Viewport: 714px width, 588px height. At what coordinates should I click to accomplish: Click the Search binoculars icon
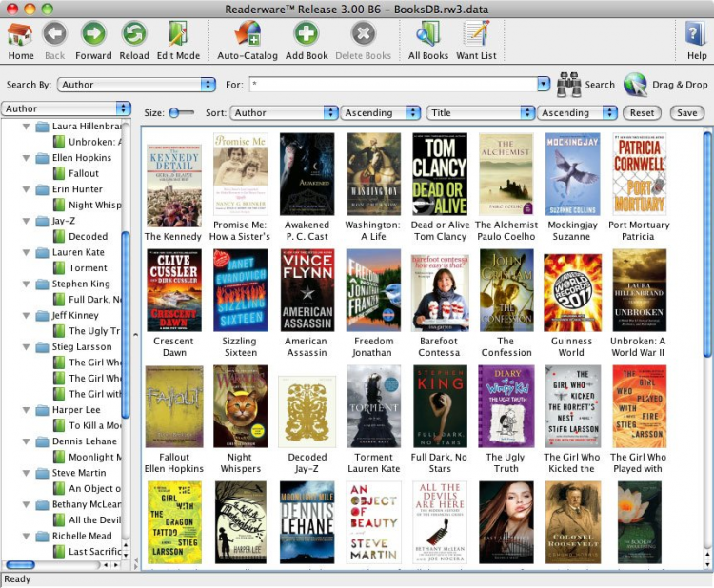point(569,85)
